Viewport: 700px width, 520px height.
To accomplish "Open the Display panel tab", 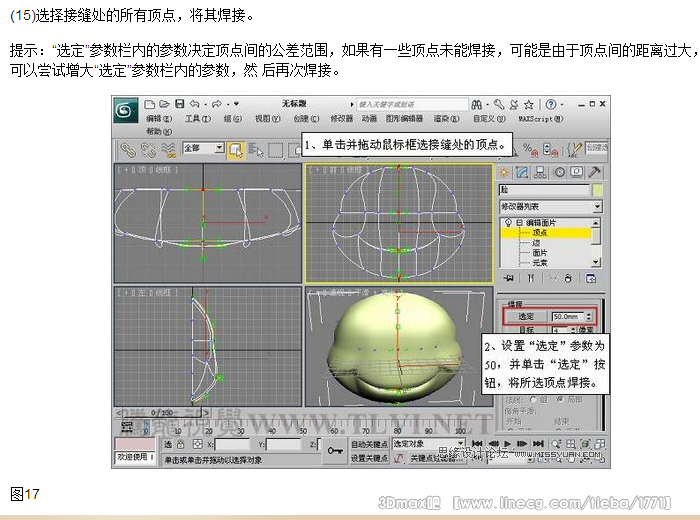I will pyautogui.click(x=576, y=172).
